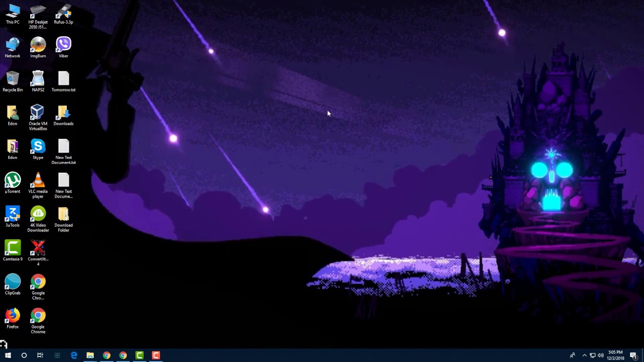Select the HP Deskjet 2050 printer shortcut
This screenshot has width=644, height=362.
pos(38,17)
